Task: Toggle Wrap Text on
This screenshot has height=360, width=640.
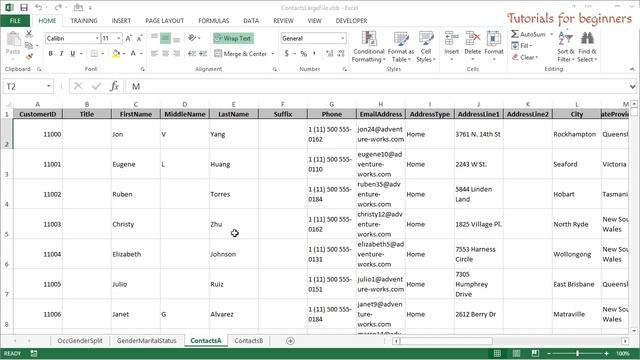Action: [233, 38]
